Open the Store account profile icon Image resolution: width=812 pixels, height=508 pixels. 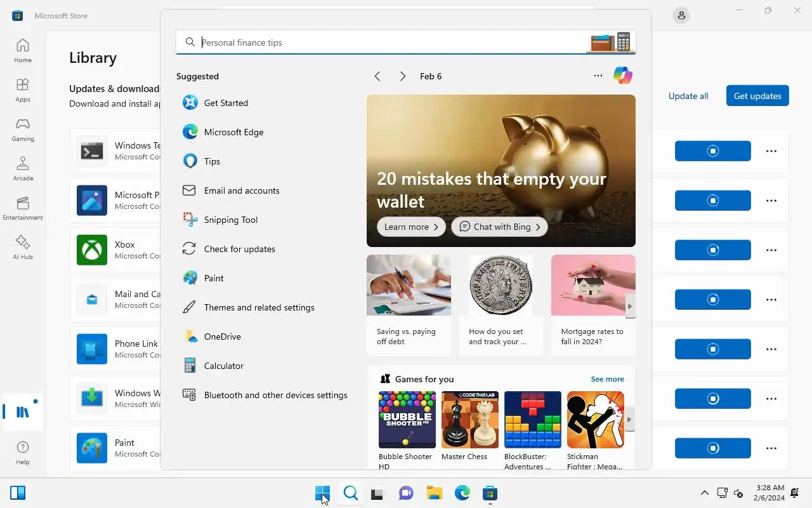(681, 15)
